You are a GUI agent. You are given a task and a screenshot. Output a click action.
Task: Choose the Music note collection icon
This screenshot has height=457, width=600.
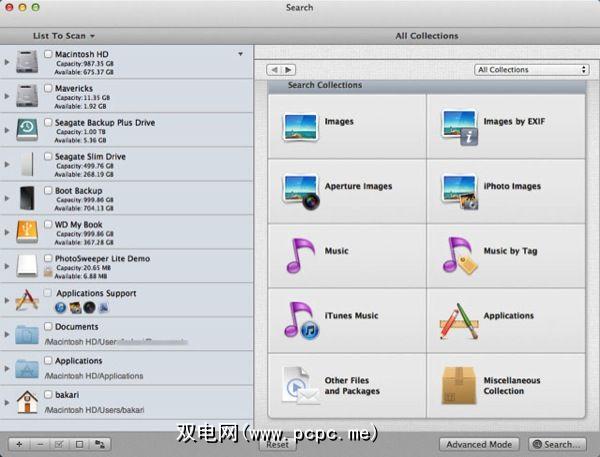click(300, 255)
